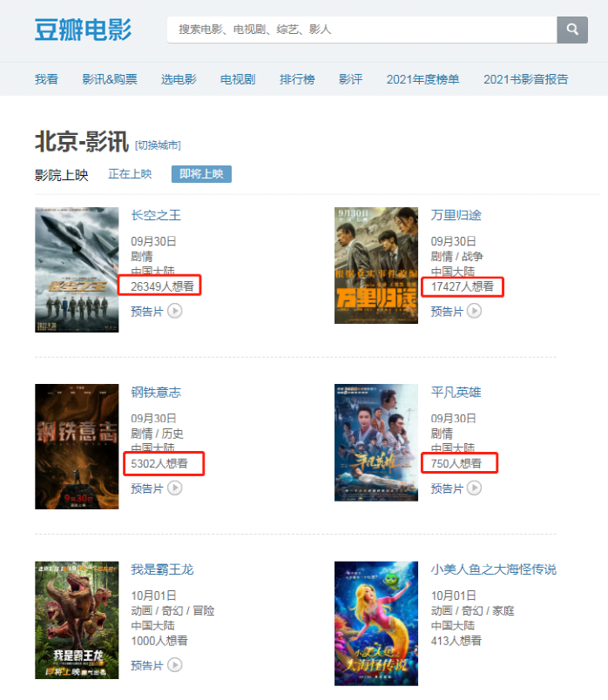The image size is (608, 700).
Task: Click the 万里归途 poster thumbnail
Action: pos(376,266)
